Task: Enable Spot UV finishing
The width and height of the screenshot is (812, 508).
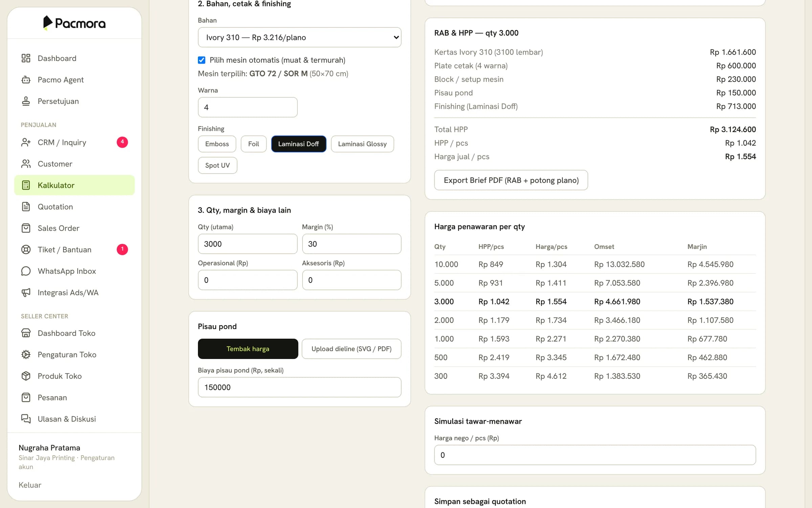Action: 217,165
